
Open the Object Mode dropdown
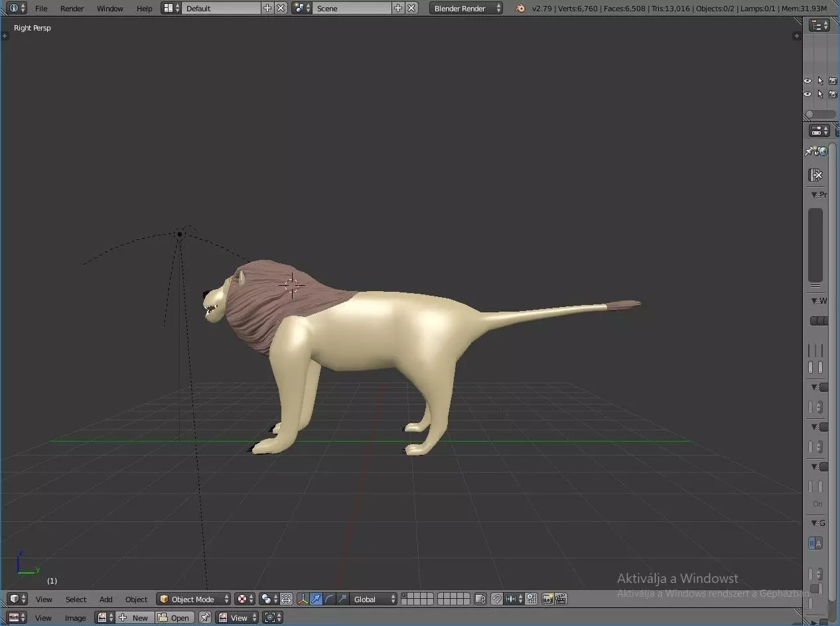(x=194, y=599)
